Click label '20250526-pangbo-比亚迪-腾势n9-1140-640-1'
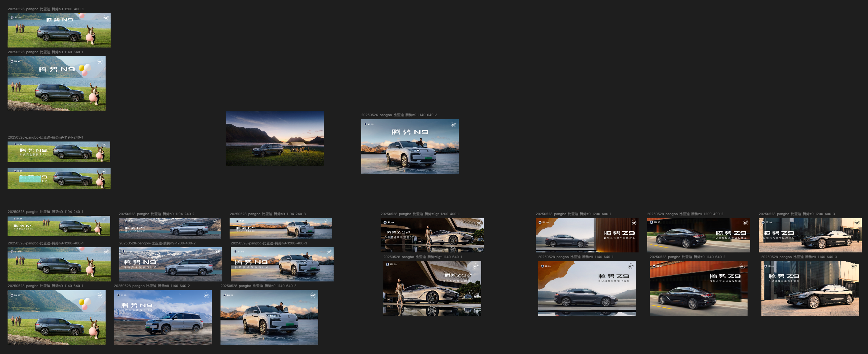 pyautogui.click(x=45, y=52)
